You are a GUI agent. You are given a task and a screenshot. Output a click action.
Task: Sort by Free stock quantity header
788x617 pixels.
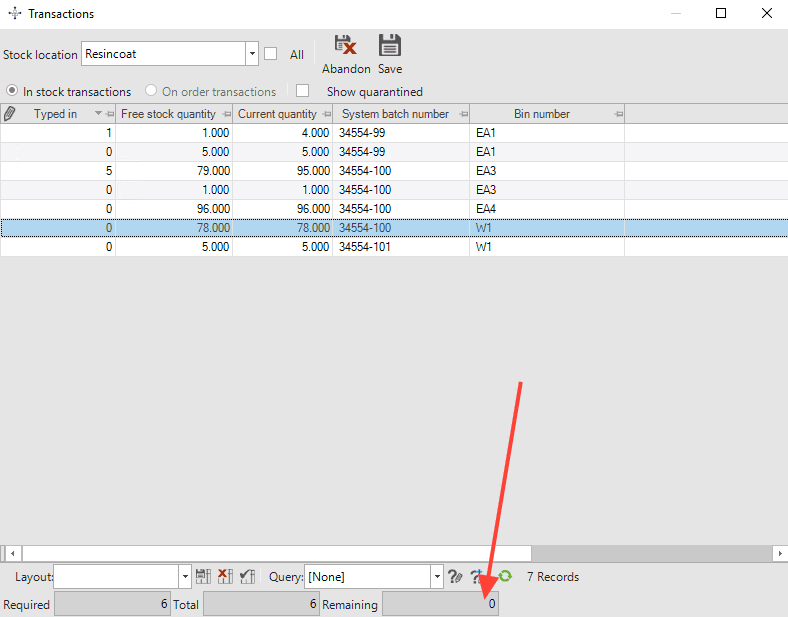click(x=168, y=114)
